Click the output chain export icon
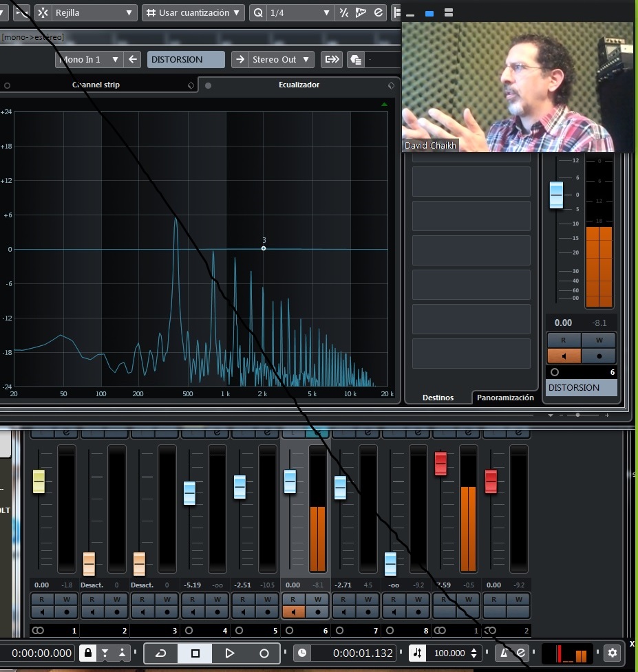638x672 pixels. click(x=332, y=59)
